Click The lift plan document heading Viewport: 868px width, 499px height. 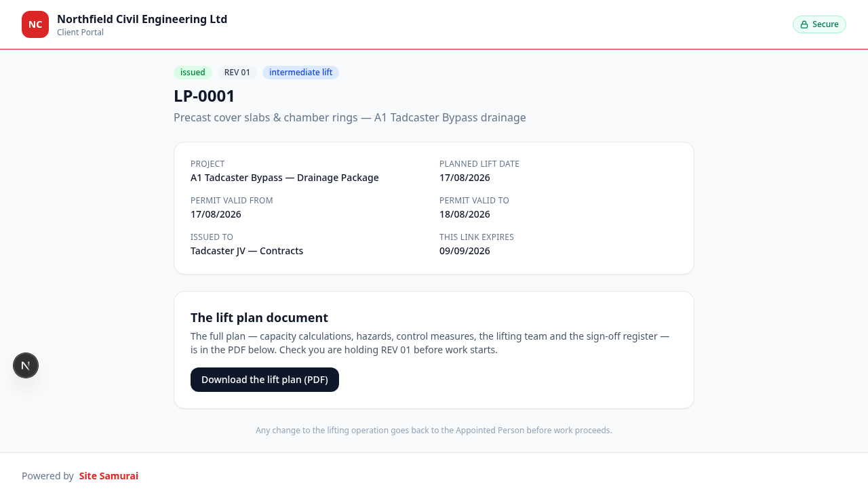259,317
